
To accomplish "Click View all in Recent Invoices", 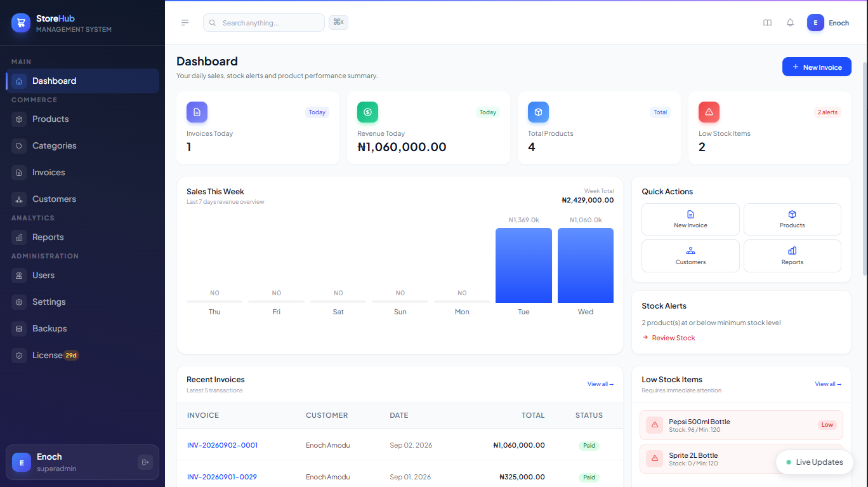I will (x=600, y=384).
